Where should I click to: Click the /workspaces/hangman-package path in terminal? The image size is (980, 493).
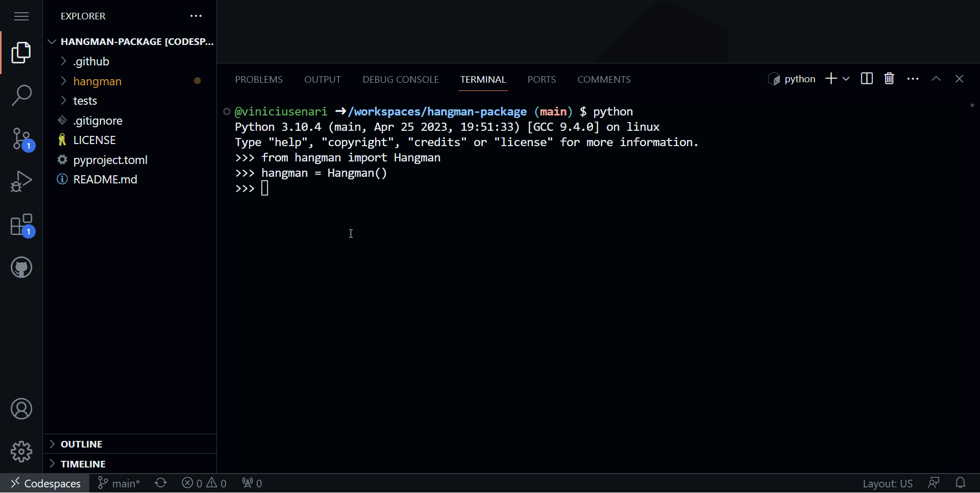[x=437, y=111]
